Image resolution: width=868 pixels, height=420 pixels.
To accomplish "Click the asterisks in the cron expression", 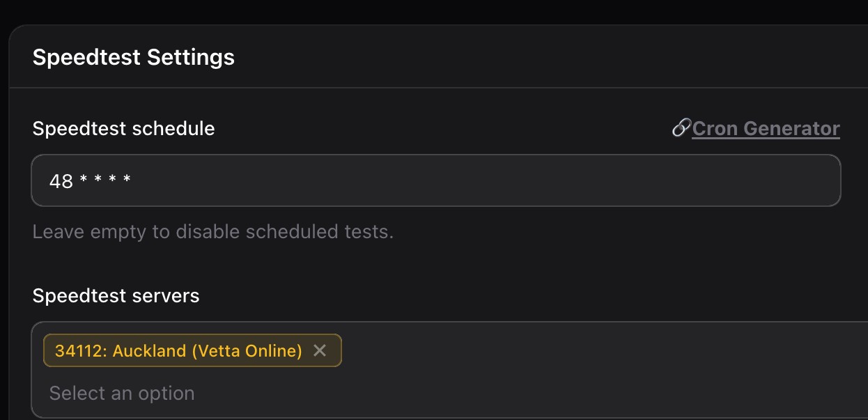I will tap(105, 181).
